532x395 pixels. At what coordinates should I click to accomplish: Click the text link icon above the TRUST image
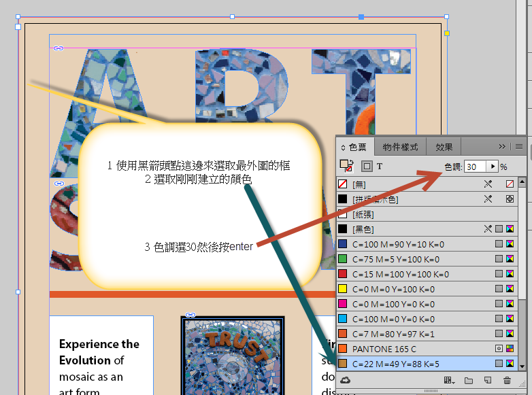[x=190, y=315]
